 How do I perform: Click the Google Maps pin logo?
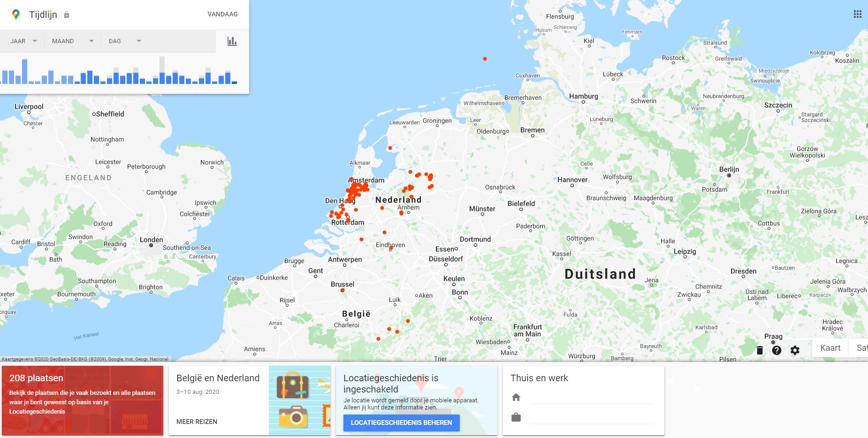point(16,15)
